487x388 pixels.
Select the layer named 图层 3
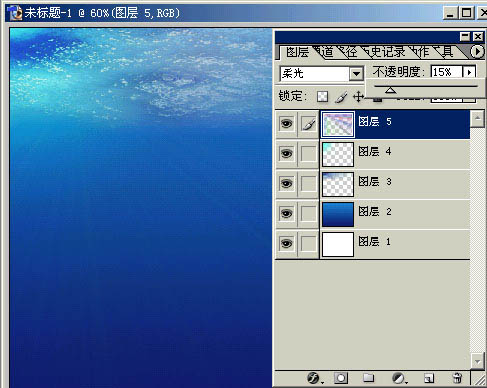click(x=375, y=182)
